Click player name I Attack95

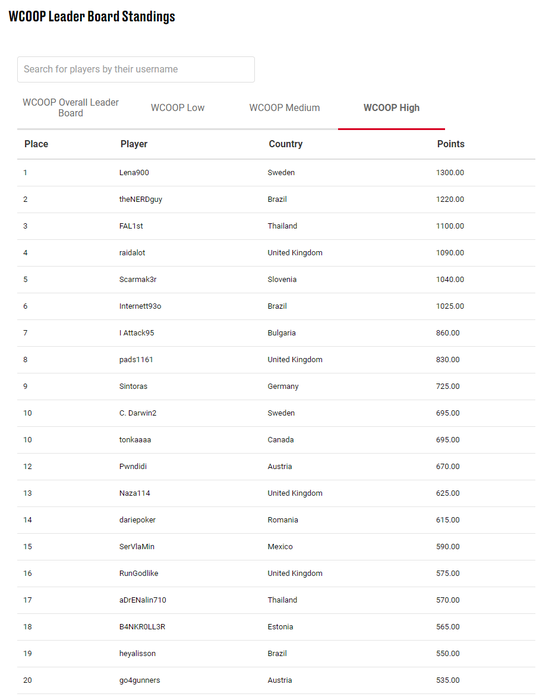click(136, 333)
